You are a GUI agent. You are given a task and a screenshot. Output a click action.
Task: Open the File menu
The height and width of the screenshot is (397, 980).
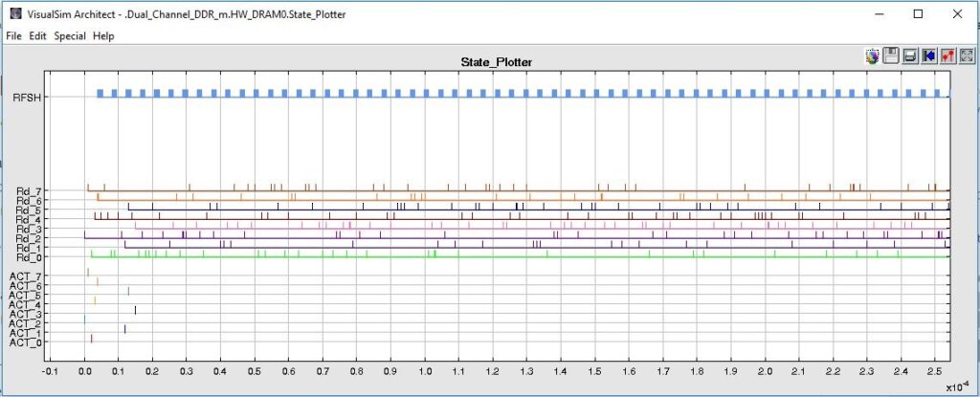[15, 35]
